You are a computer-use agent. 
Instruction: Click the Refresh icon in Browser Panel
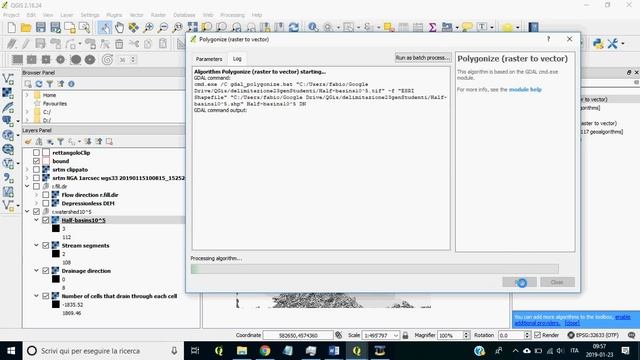click(39, 84)
